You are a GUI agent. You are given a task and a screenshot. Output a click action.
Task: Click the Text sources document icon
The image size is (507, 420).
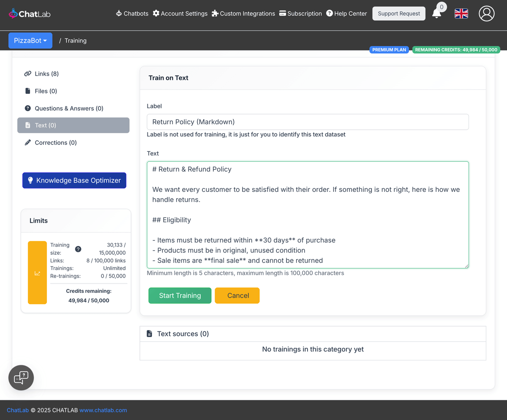149,333
